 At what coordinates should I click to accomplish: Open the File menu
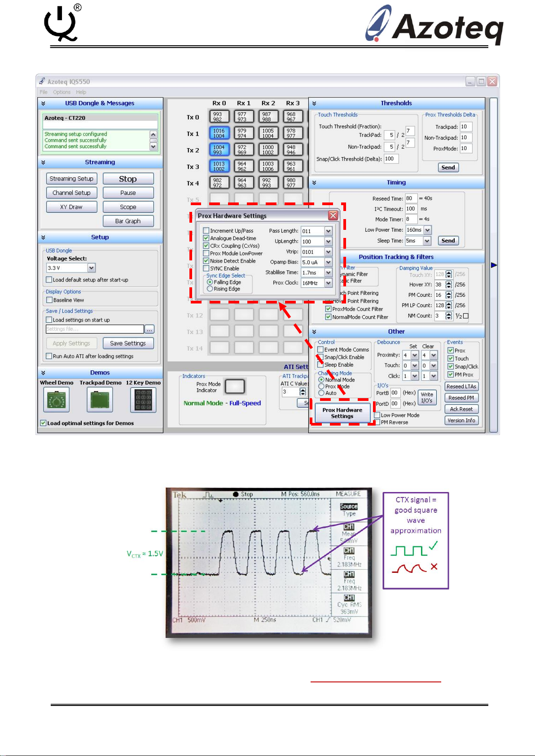click(x=44, y=92)
